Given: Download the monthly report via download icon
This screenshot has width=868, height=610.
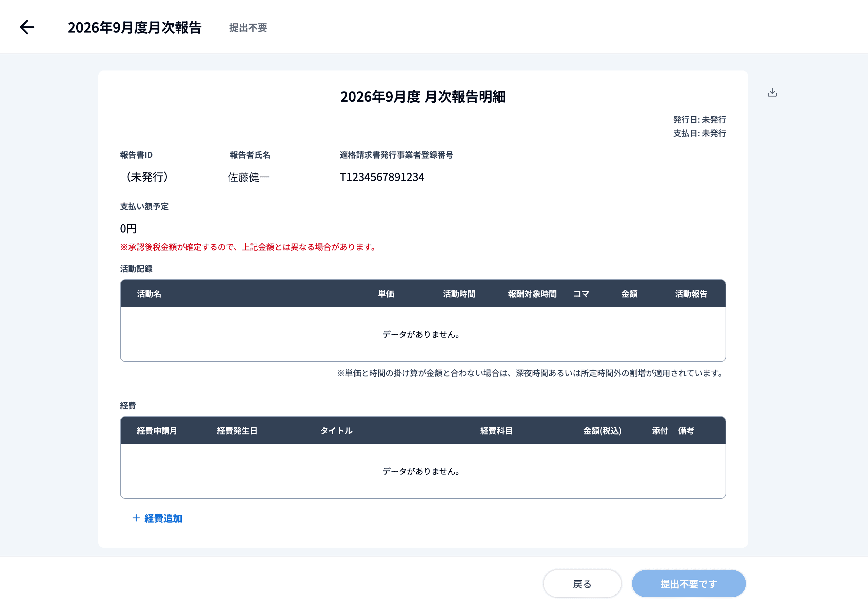Looking at the screenshot, I should 772,92.
